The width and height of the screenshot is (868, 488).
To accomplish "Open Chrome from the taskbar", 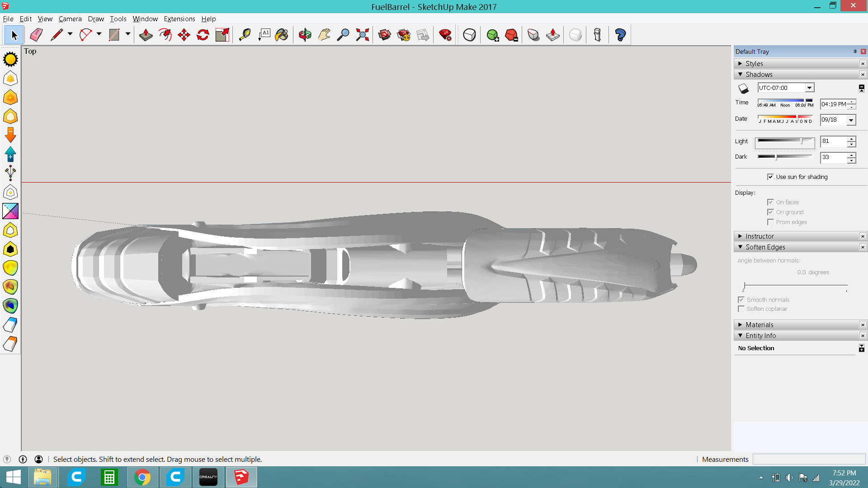I will [x=142, y=477].
